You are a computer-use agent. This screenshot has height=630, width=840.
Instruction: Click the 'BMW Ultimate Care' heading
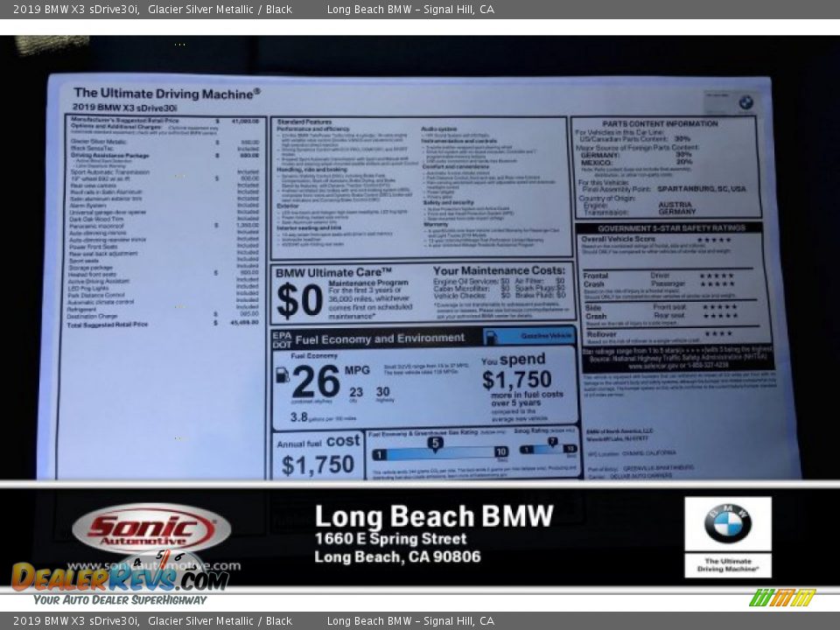click(333, 272)
